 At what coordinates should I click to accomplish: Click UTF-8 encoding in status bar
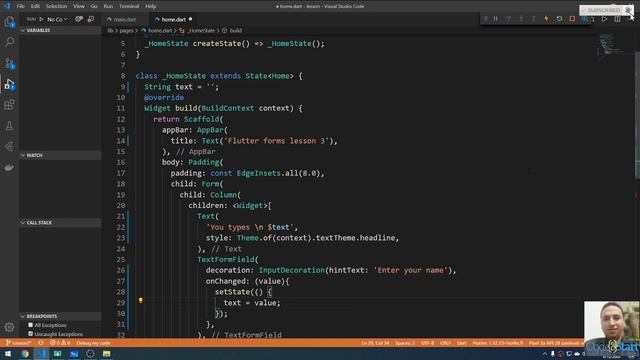pos(427,343)
